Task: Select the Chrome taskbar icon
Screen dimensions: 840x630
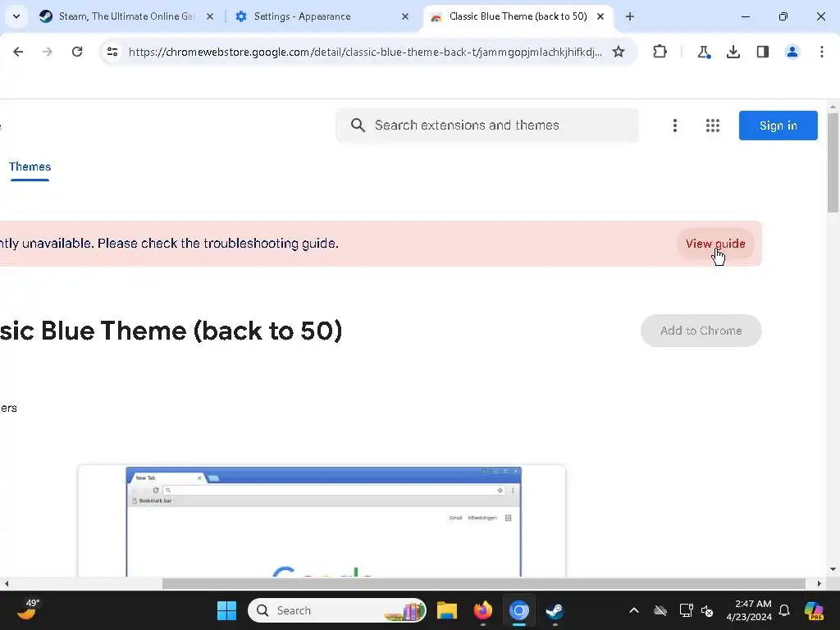Action: [518, 610]
